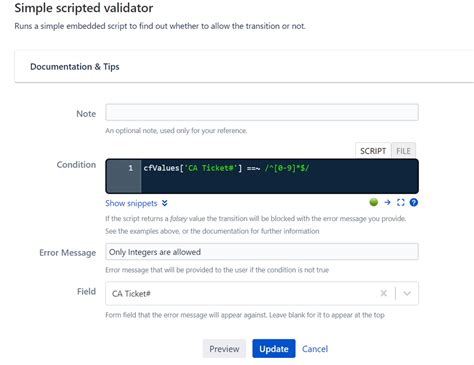Click the regex pattern in script

pos(287,168)
